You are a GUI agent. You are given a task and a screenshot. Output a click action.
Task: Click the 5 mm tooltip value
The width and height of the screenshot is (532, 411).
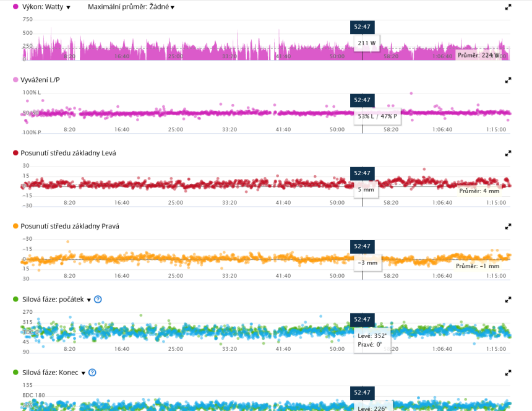(366, 189)
